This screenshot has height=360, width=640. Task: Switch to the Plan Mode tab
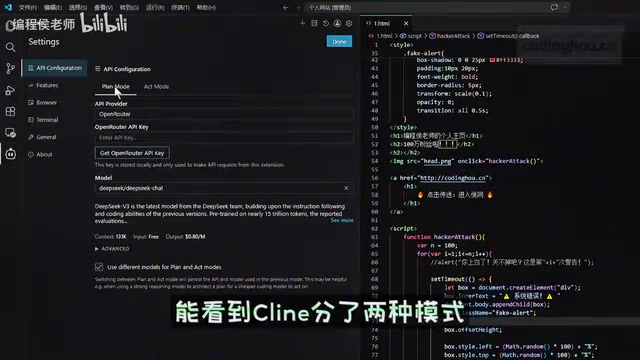(x=116, y=87)
